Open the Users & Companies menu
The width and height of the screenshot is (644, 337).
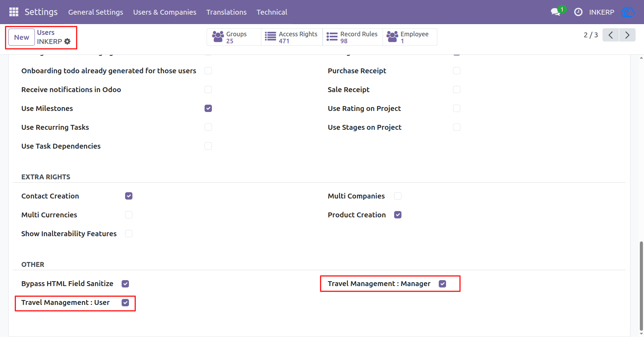click(x=164, y=12)
